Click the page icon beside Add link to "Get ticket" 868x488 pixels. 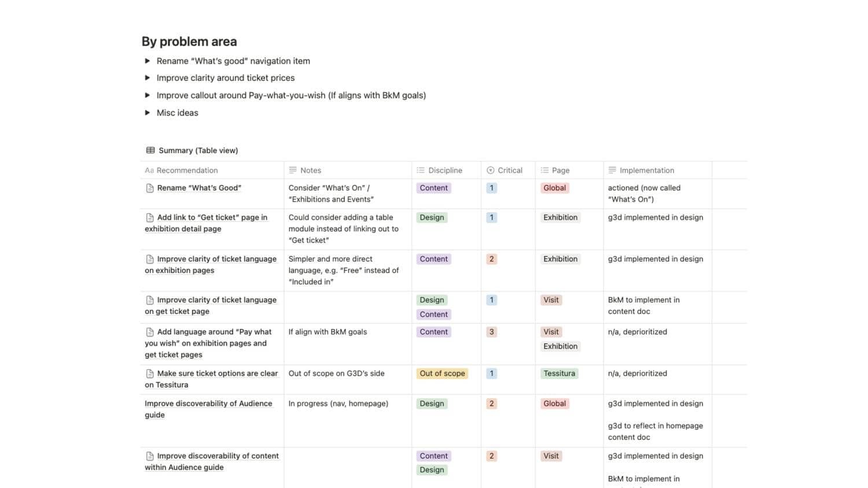150,218
